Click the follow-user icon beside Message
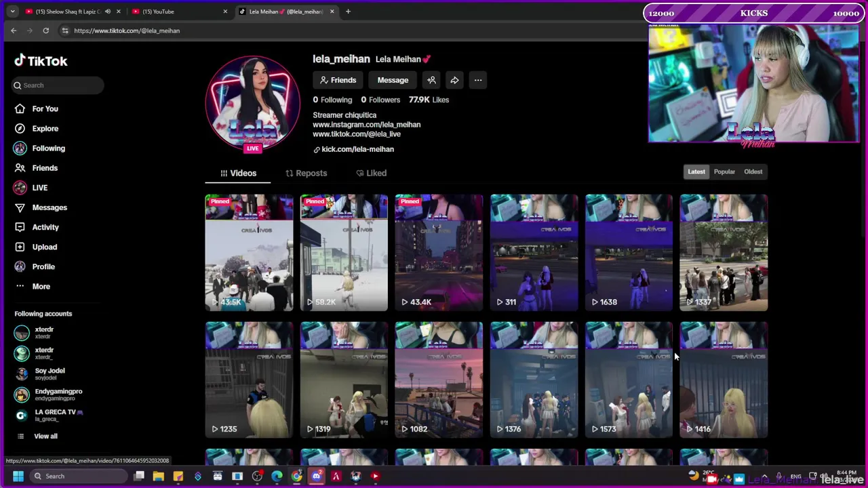 pyautogui.click(x=431, y=80)
